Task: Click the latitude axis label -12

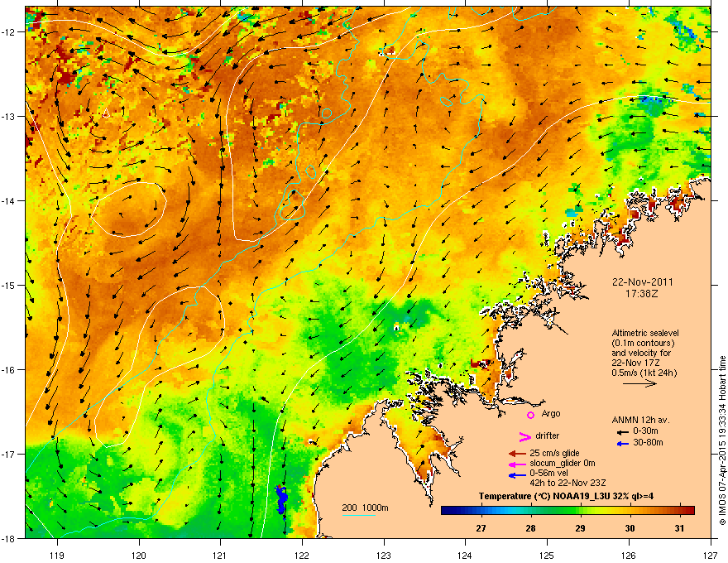Action: pyautogui.click(x=9, y=32)
